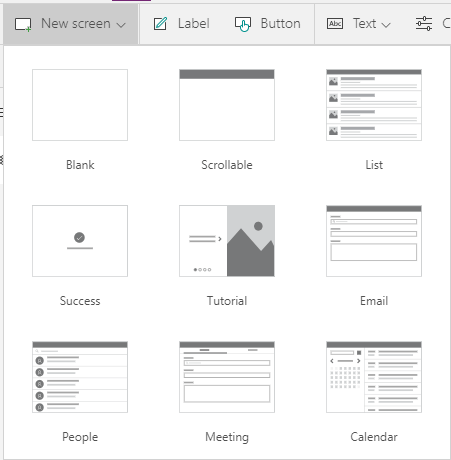Image resolution: width=451 pixels, height=460 pixels.
Task: Select the Blank screen thumbnail
Action: pos(80,105)
